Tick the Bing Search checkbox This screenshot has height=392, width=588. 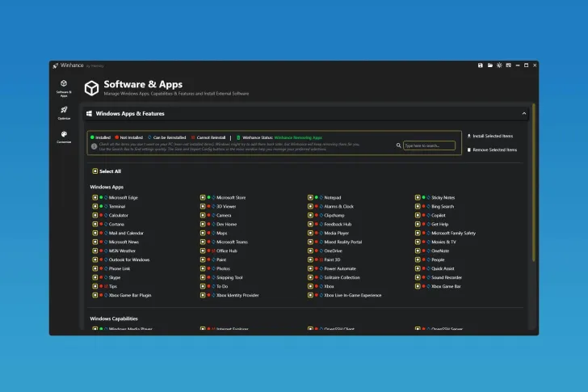pyautogui.click(x=418, y=206)
